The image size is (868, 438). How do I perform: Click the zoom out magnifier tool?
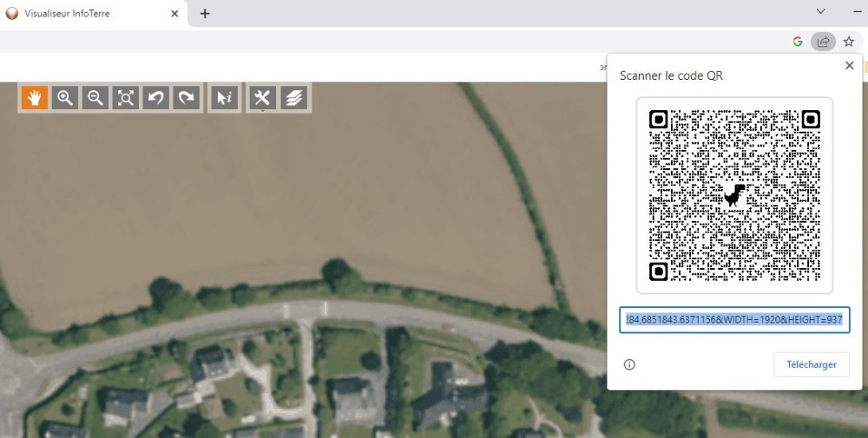95,98
